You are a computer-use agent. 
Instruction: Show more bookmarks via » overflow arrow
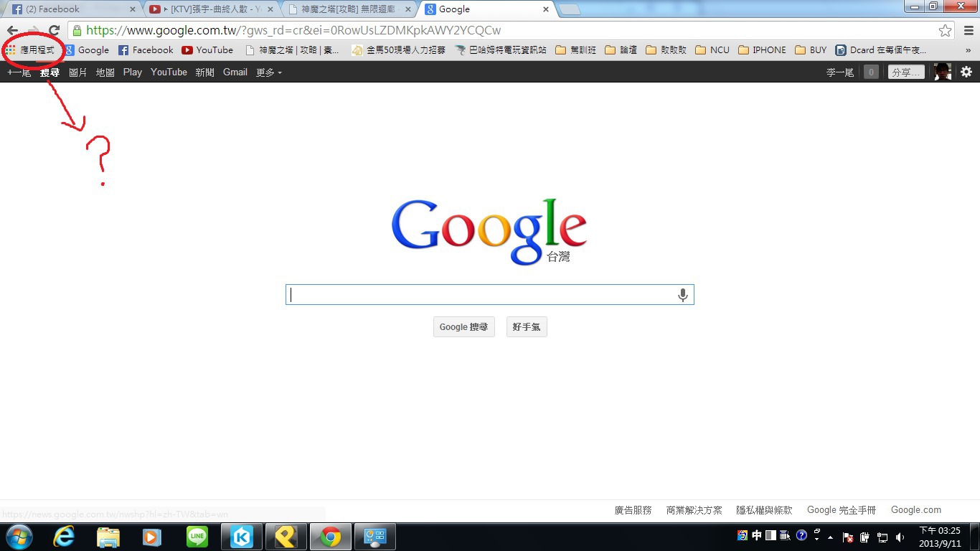coord(969,50)
